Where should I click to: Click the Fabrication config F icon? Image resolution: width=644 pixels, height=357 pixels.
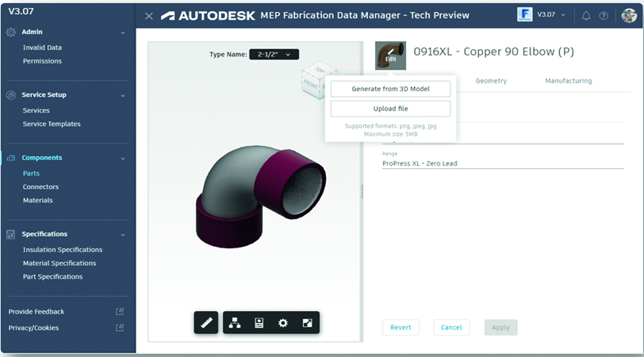(x=524, y=14)
